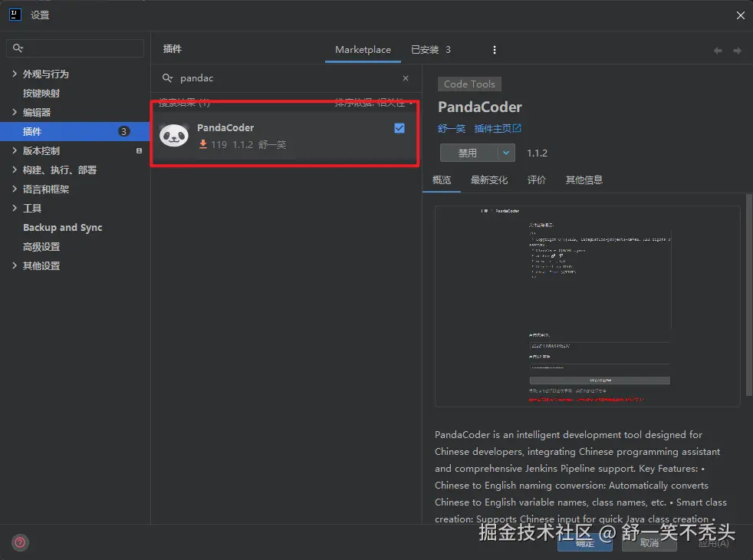
Task: Open the 禁用 button dropdown arrow
Action: coord(505,153)
